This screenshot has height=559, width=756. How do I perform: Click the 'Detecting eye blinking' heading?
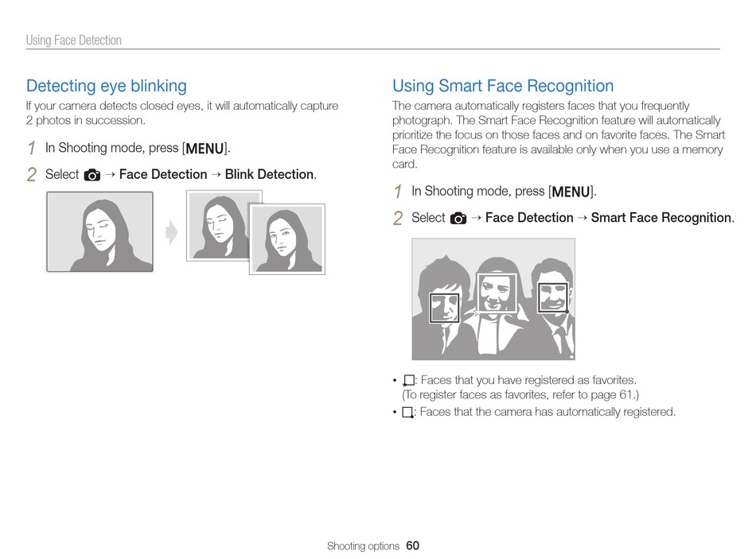pyautogui.click(x=107, y=86)
